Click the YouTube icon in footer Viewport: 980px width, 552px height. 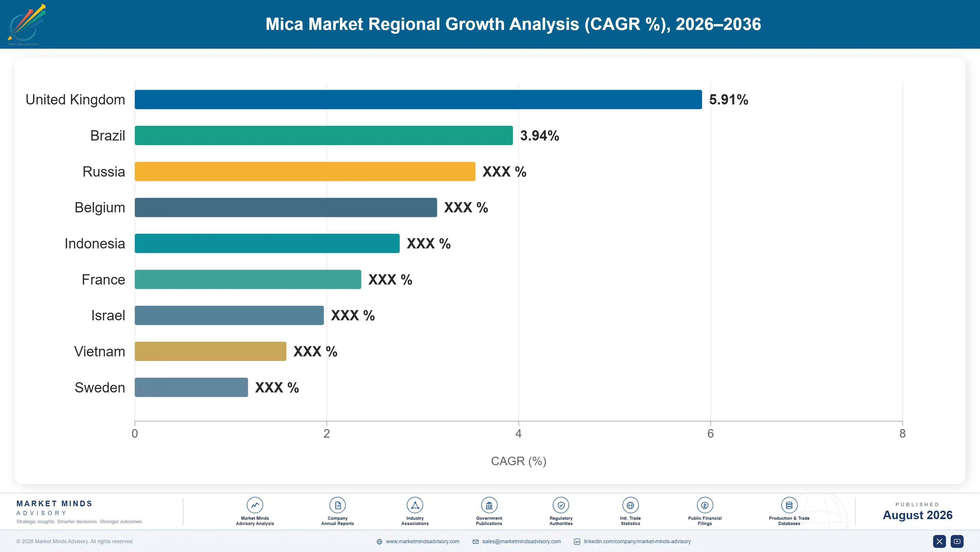957,541
